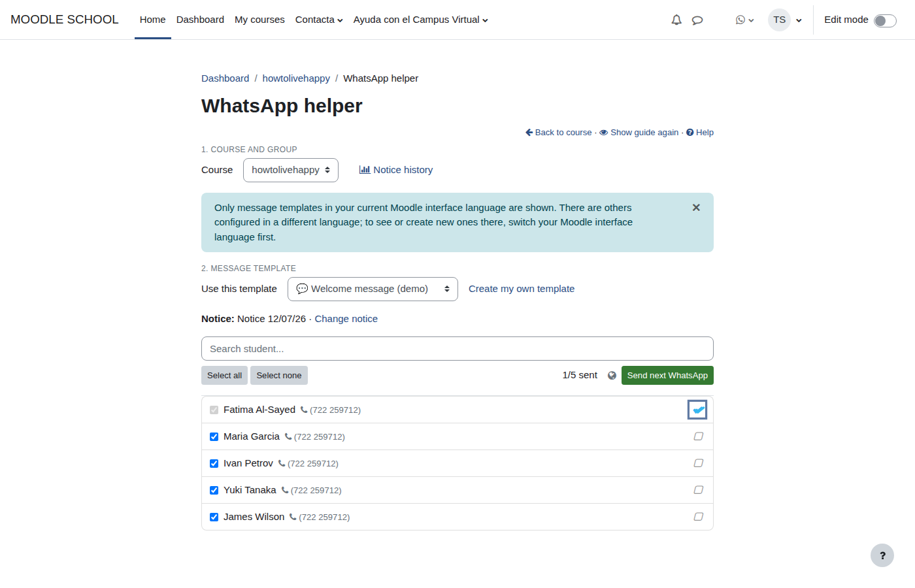Click Back to course link
The width and height of the screenshot is (915, 588).
coord(559,132)
